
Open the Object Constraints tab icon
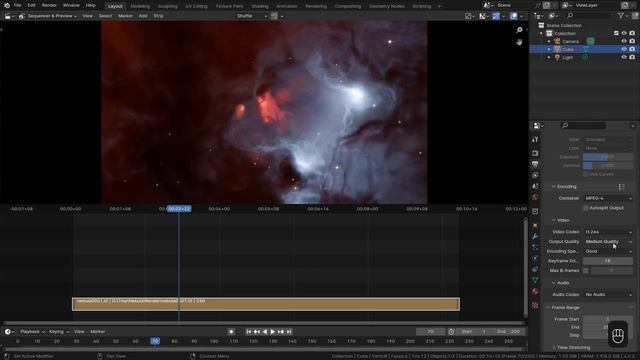tap(535, 269)
